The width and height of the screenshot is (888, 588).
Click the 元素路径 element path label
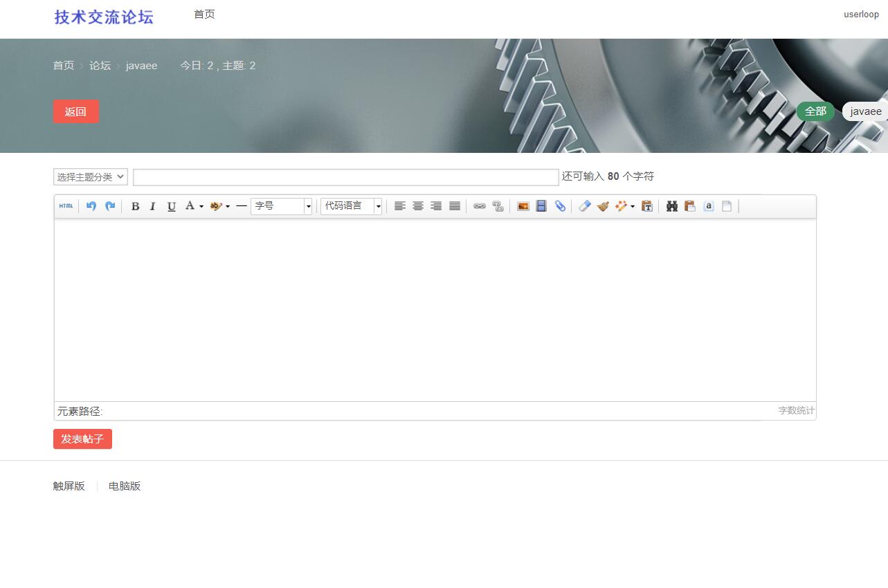coord(80,412)
